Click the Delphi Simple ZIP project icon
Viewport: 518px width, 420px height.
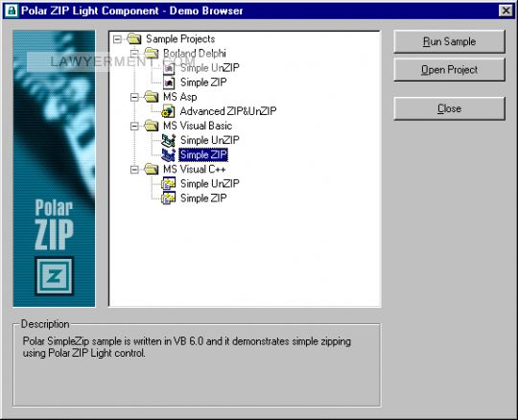[169, 82]
